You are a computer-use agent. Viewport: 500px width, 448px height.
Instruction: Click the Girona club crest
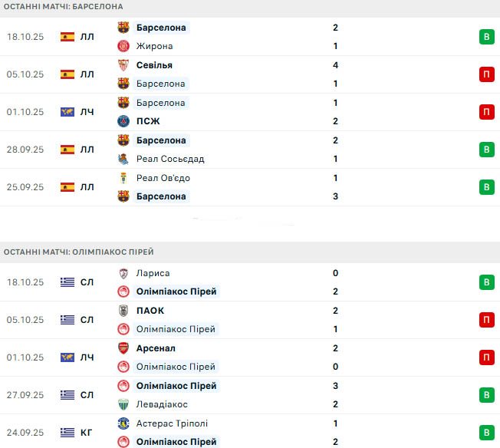pyautogui.click(x=123, y=46)
